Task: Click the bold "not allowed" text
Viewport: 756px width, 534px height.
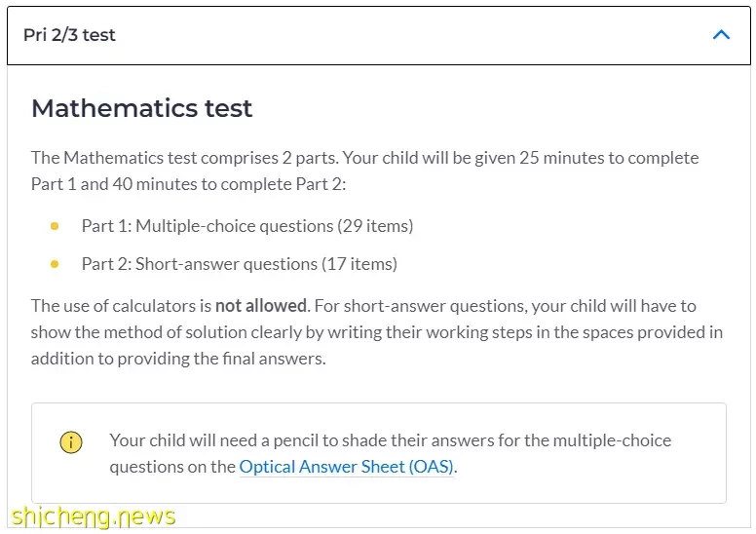Action: (x=260, y=306)
